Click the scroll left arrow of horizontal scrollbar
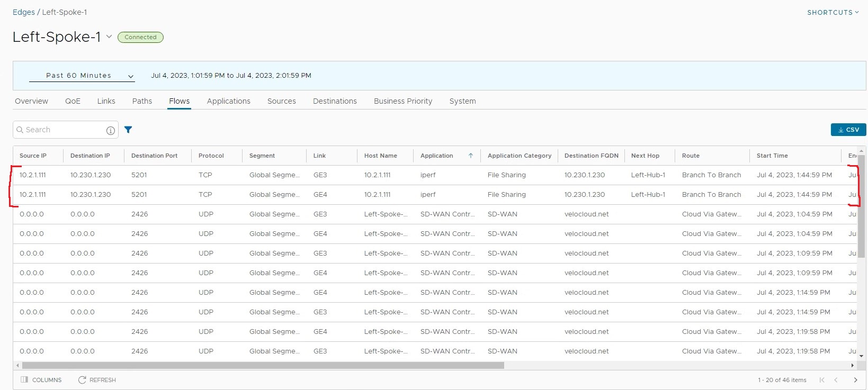The image size is (868, 390). [17, 365]
